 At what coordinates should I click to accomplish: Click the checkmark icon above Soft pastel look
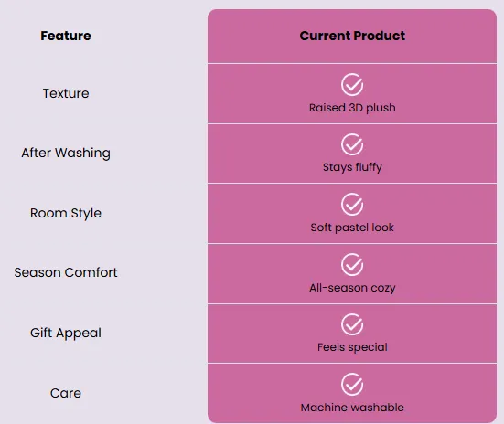[352, 204]
